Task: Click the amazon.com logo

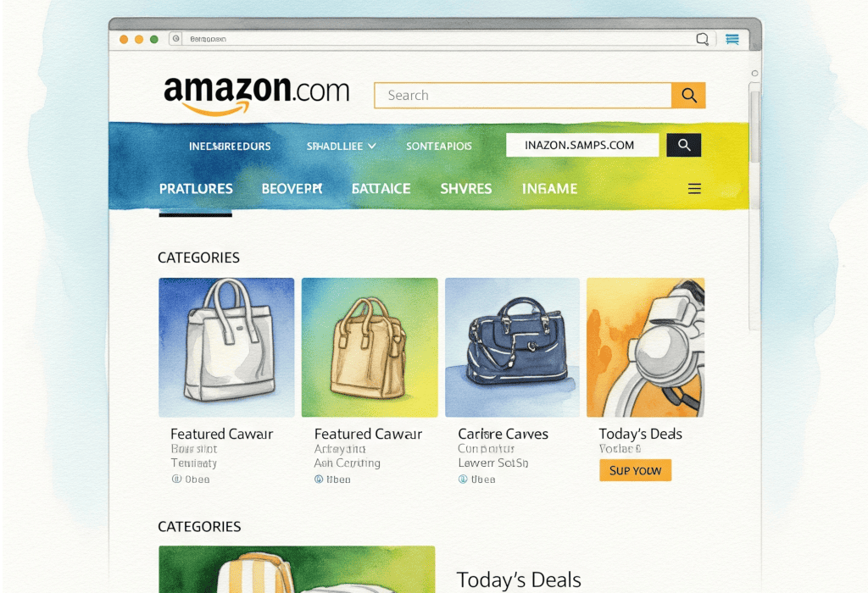Action: (x=256, y=94)
